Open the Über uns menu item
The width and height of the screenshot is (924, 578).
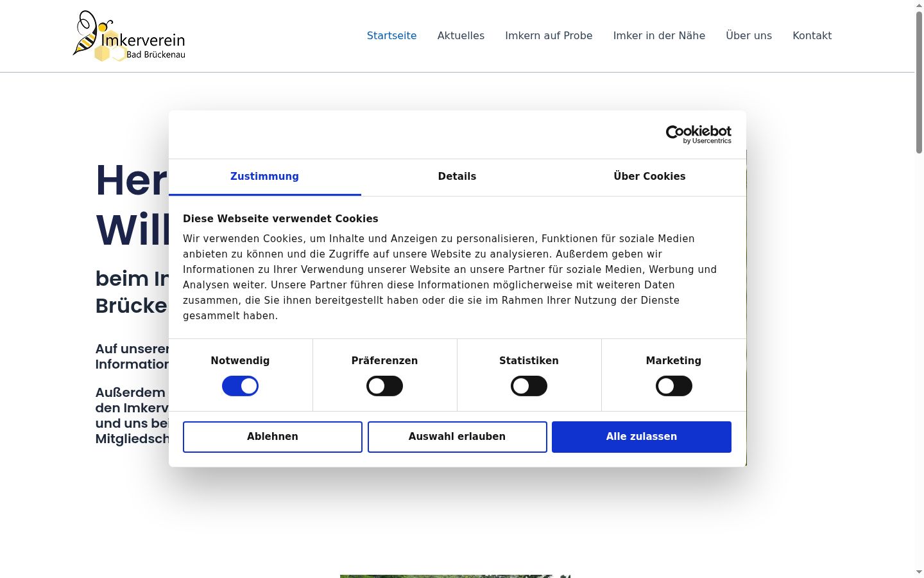(749, 35)
